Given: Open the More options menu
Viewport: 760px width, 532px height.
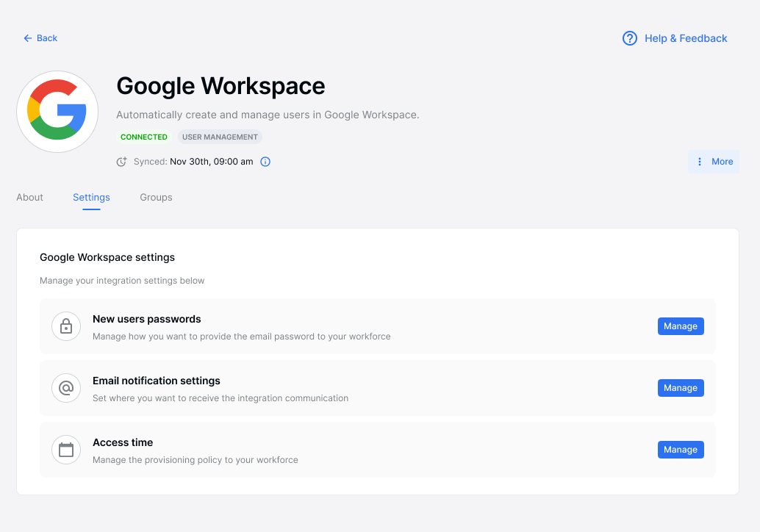Looking at the screenshot, I should point(714,162).
